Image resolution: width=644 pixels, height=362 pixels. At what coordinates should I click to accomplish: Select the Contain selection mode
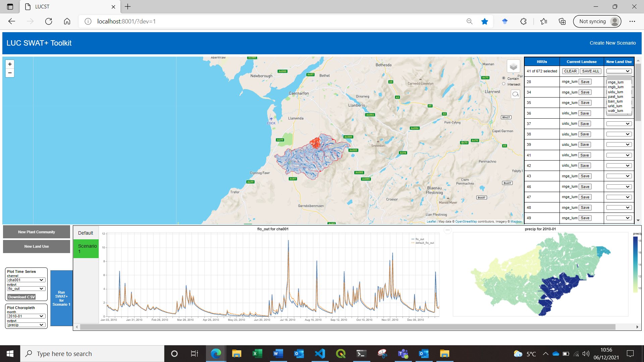click(504, 78)
